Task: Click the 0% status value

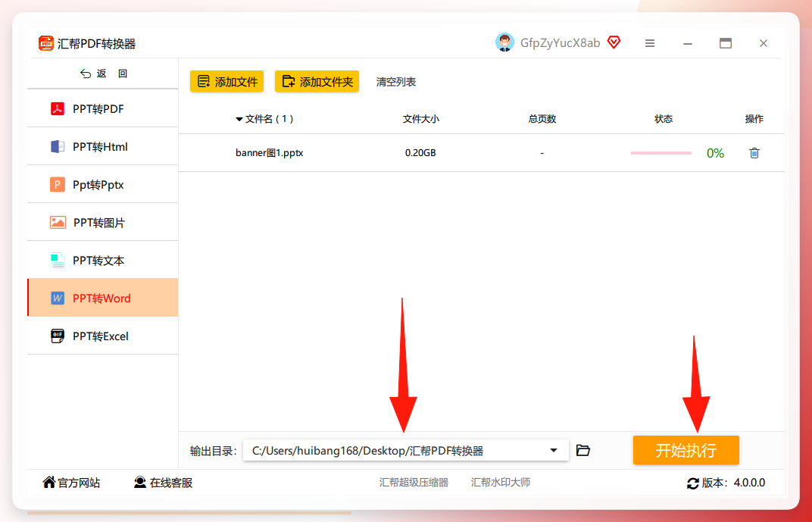Action: point(715,153)
